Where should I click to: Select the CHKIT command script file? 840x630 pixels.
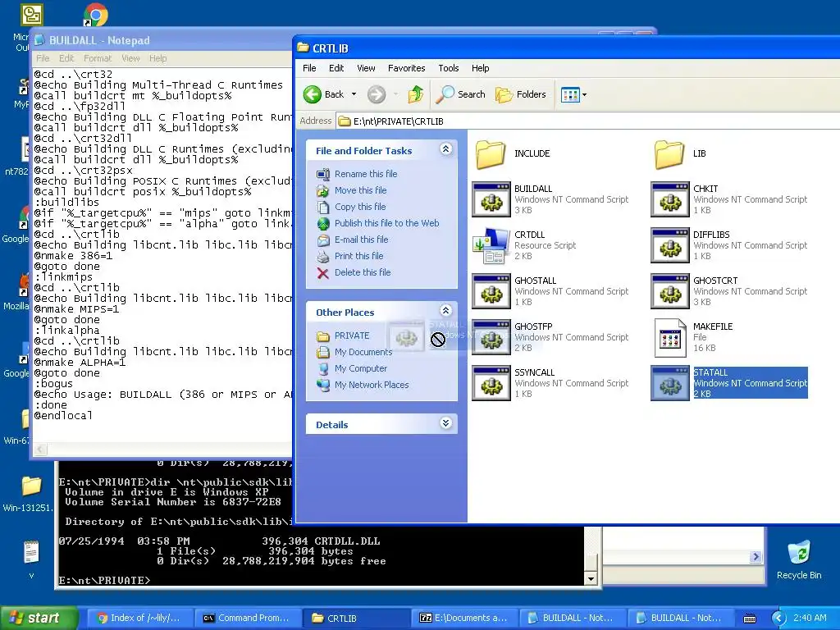[729, 199]
